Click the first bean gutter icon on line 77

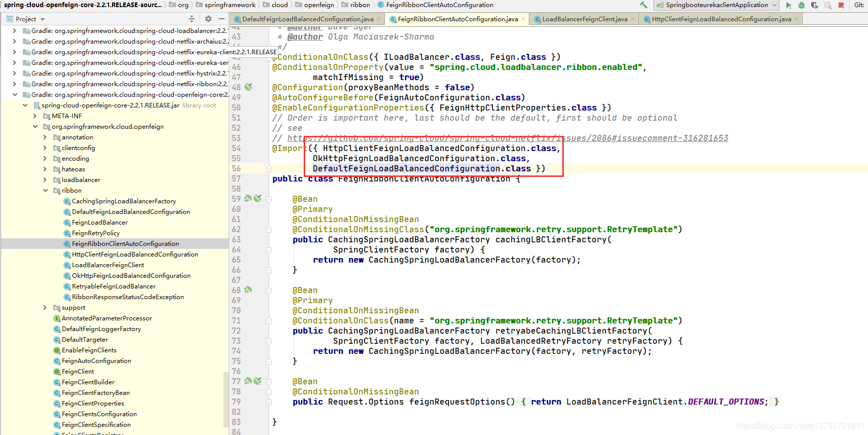(248, 381)
